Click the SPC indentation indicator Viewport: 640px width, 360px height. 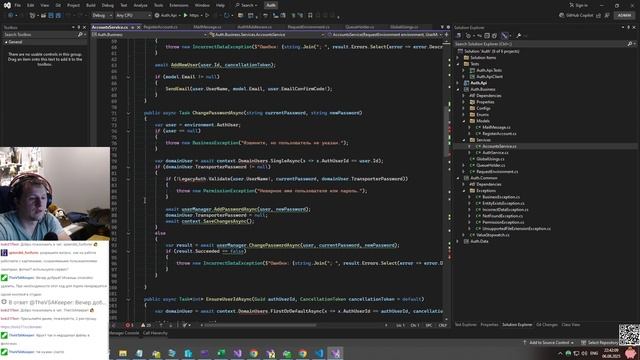(429, 325)
